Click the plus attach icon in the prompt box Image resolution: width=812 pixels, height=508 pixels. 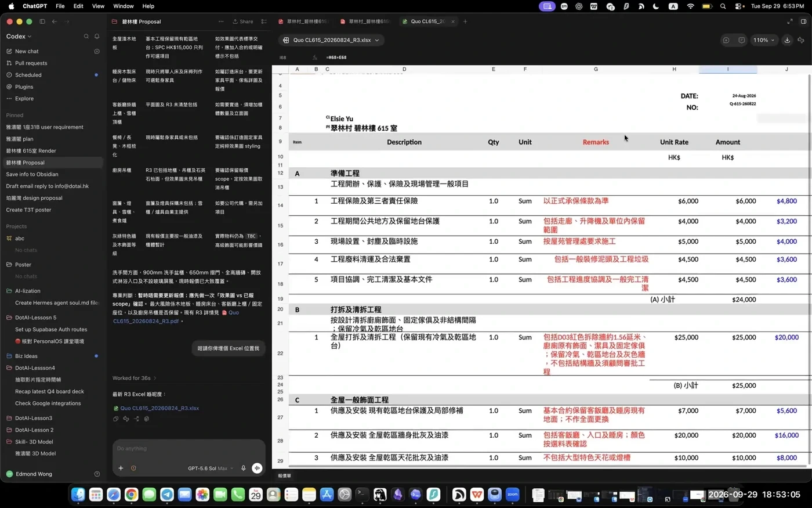(x=121, y=468)
